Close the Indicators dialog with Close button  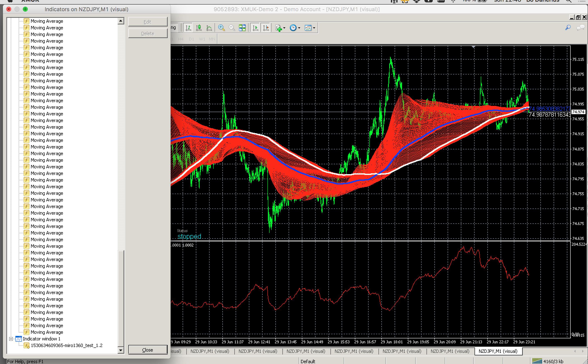click(148, 350)
